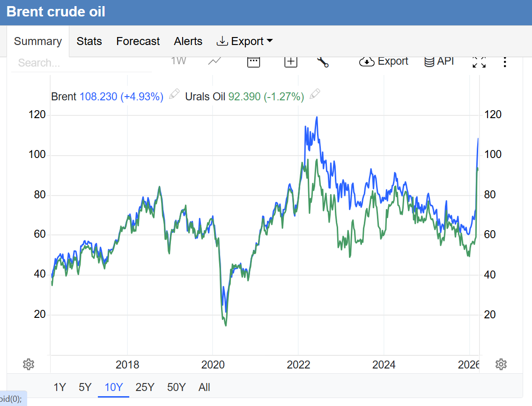
Task: Expand the Export dropdown in tab bar
Action: point(244,41)
